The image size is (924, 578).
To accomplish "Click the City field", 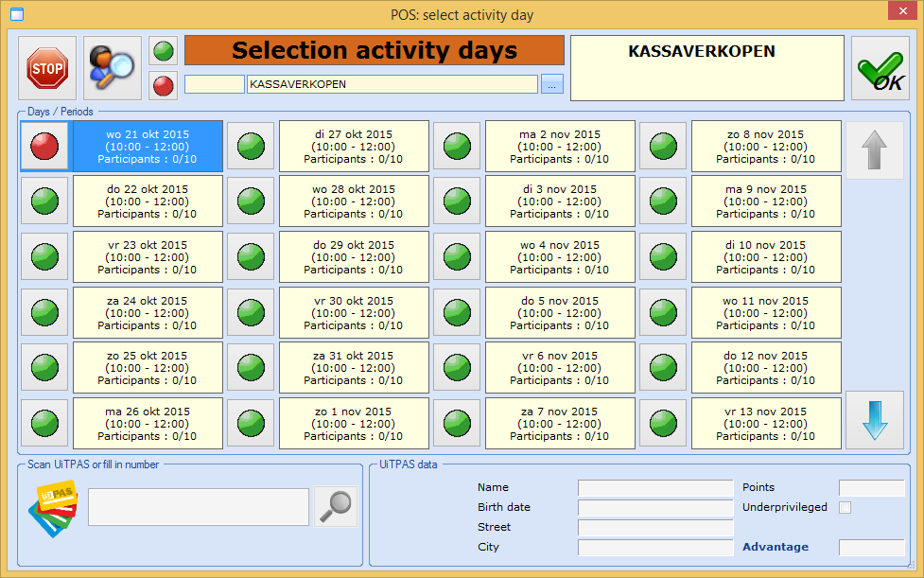I will pyautogui.click(x=655, y=548).
